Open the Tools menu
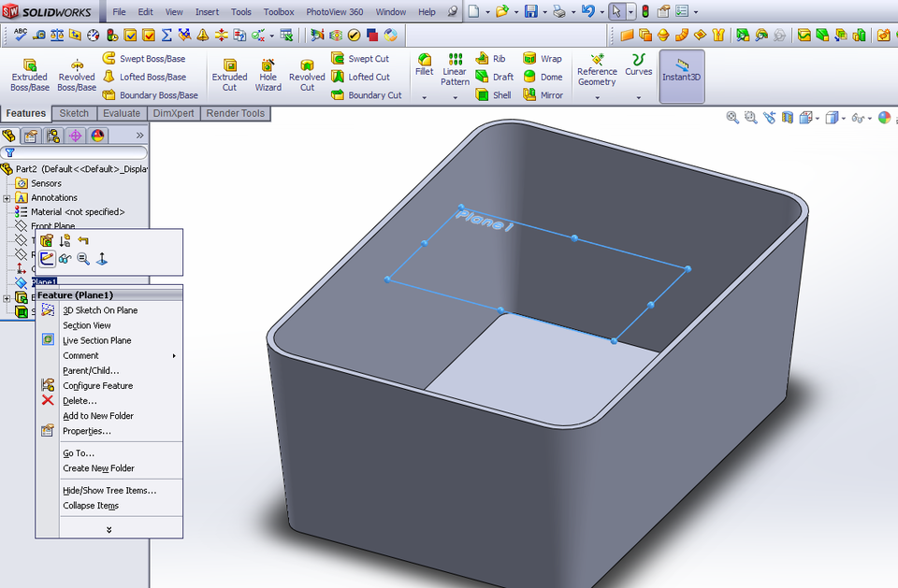 click(240, 11)
